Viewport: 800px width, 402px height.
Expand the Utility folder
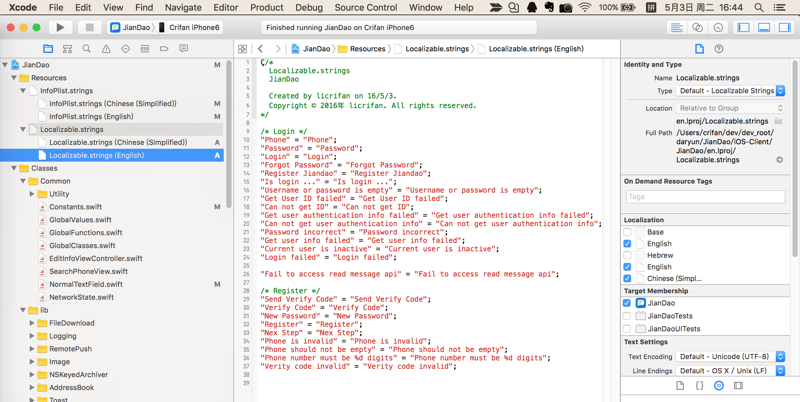(x=32, y=194)
